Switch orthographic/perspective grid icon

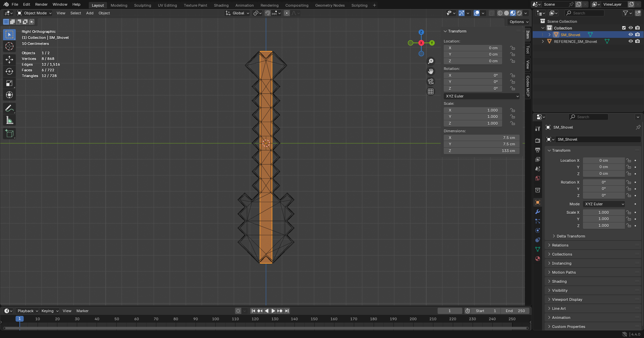(x=431, y=91)
